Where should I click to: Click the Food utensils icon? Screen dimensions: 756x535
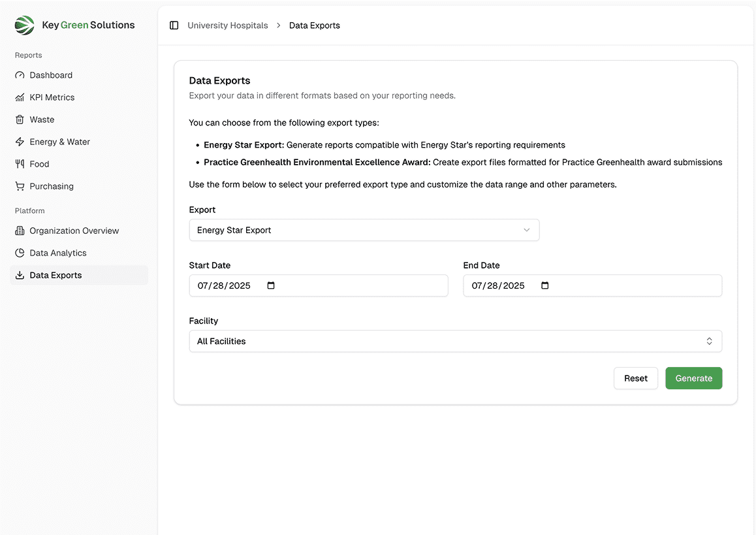[x=20, y=164]
